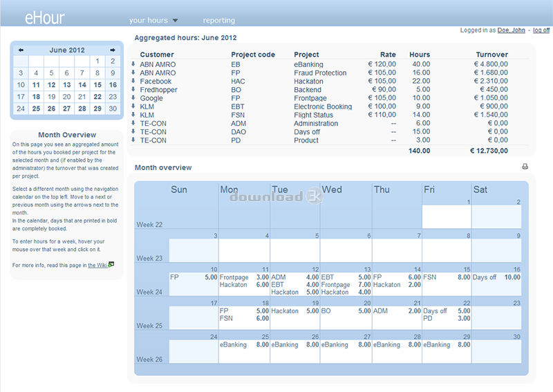Select day 11 in the mini calendar
This screenshot has width=553, height=392.
(x=36, y=85)
